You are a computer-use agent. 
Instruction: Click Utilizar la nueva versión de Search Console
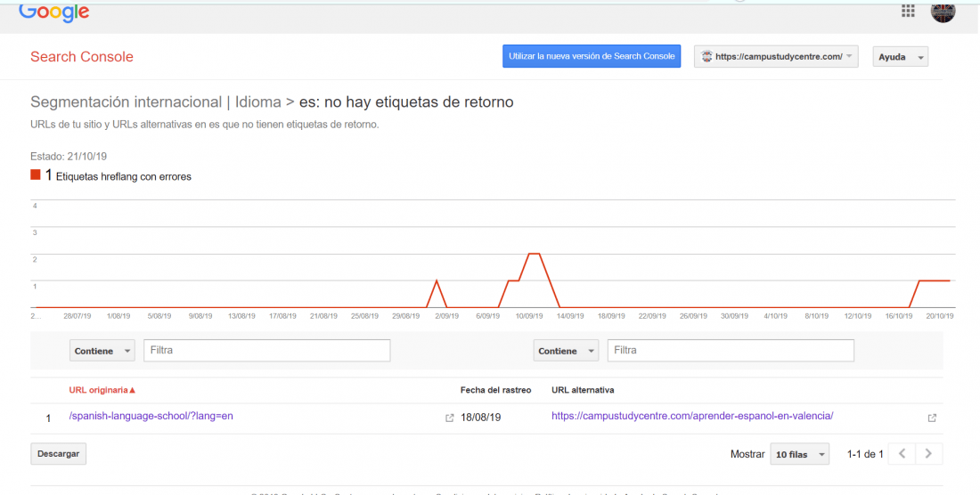pos(592,56)
